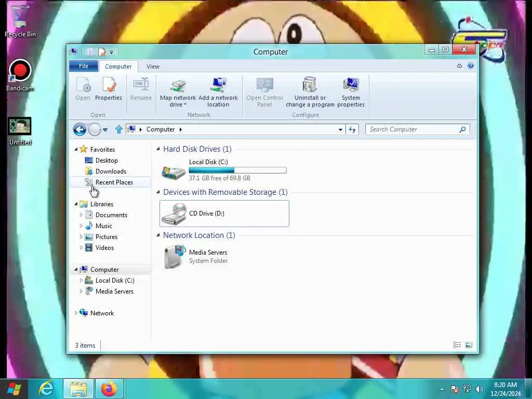Image resolution: width=532 pixels, height=399 pixels.
Task: Select Media Servers in navigation tree
Action: coord(114,291)
